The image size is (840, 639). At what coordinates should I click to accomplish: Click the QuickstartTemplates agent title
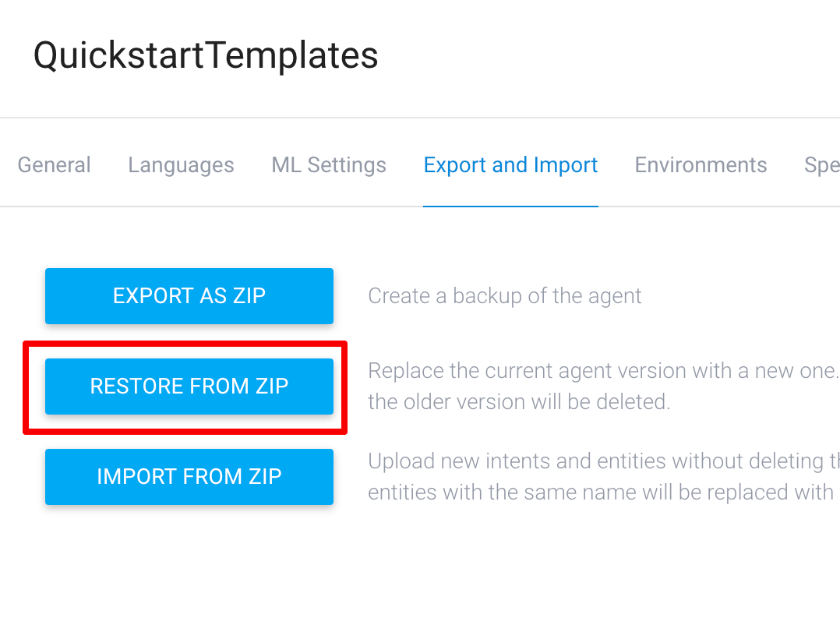[x=206, y=55]
